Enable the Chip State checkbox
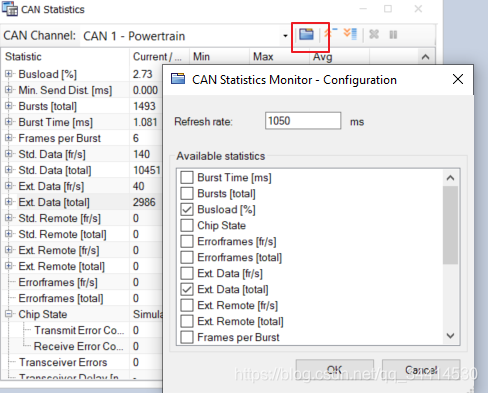Image resolution: width=488 pixels, height=393 pixels. point(187,225)
